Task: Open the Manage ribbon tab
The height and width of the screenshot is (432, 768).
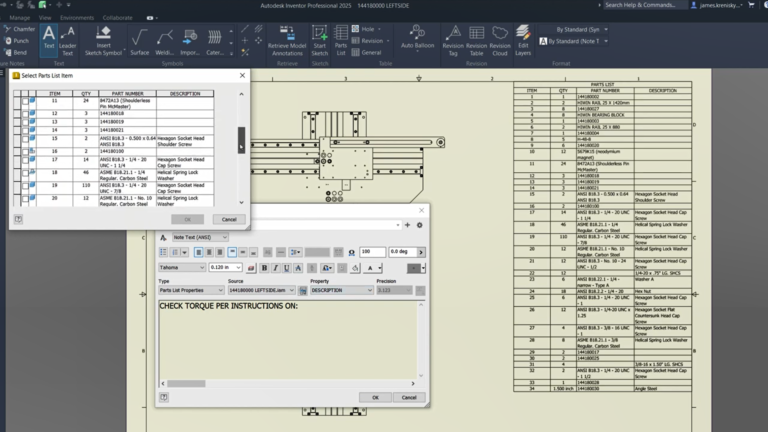Action: 20,18
